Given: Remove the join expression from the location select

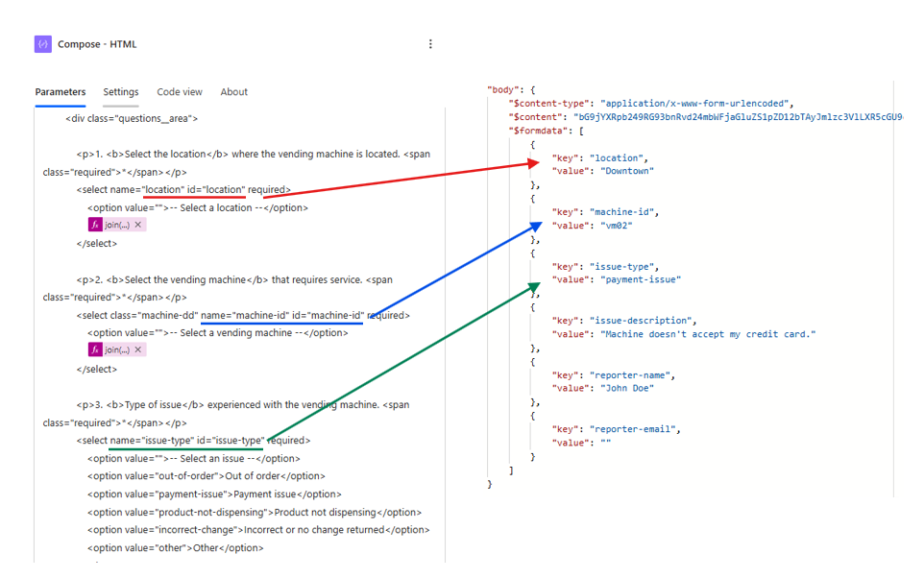Looking at the screenshot, I should click(137, 224).
